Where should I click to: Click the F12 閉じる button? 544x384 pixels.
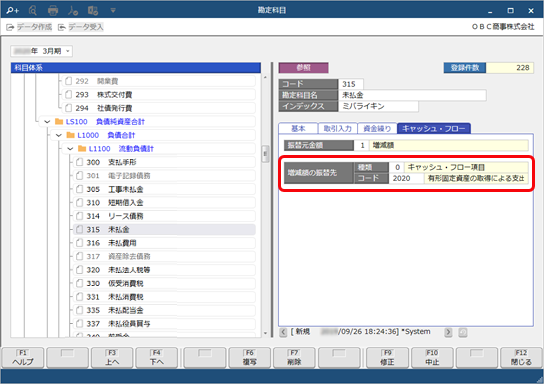coord(521,358)
